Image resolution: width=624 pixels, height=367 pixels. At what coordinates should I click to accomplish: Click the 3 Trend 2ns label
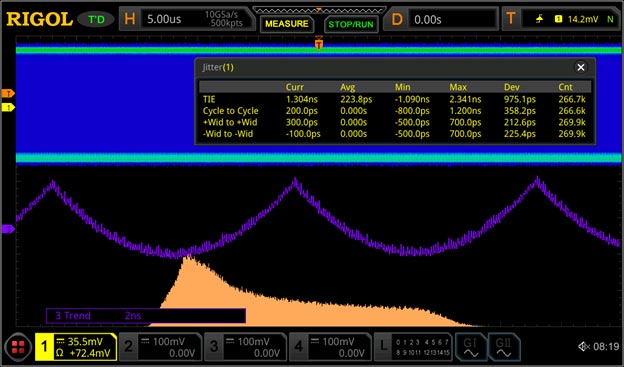pyautogui.click(x=146, y=316)
